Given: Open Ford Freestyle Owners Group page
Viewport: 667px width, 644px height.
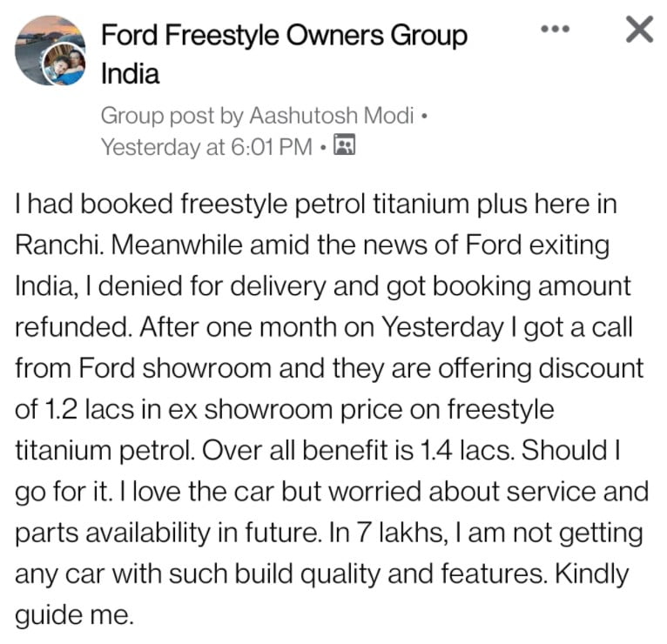Looking at the screenshot, I should pos(284,35).
